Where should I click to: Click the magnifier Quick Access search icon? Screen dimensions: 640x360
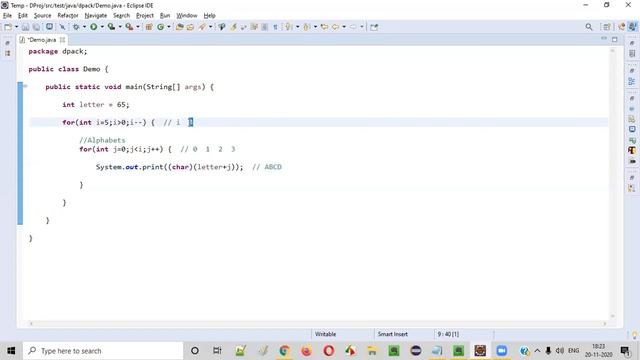[x=589, y=27]
